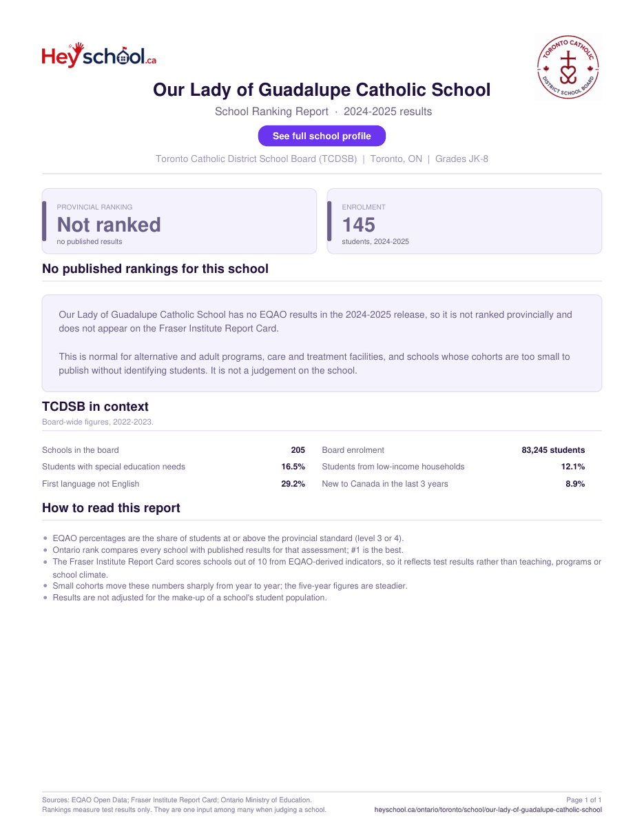644x834 pixels.
Task: Click the Toronto Catholic District School Board crest
Action: 568,68
